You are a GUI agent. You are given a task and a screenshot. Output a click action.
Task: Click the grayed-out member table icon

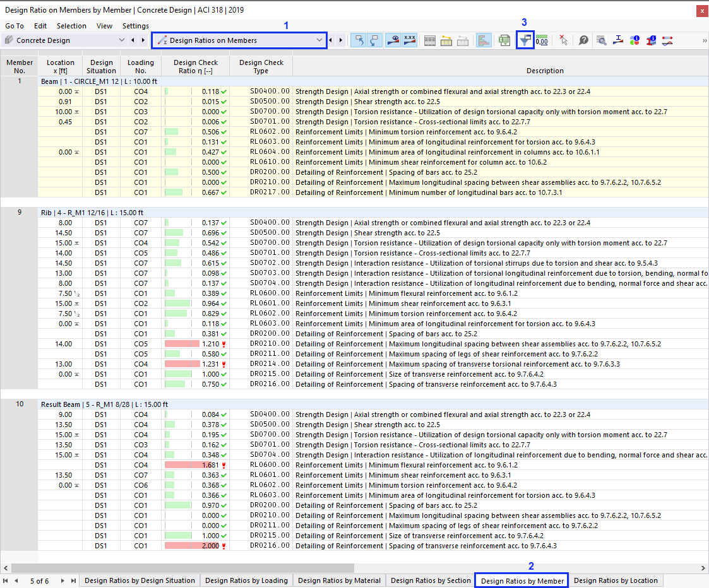point(463,40)
